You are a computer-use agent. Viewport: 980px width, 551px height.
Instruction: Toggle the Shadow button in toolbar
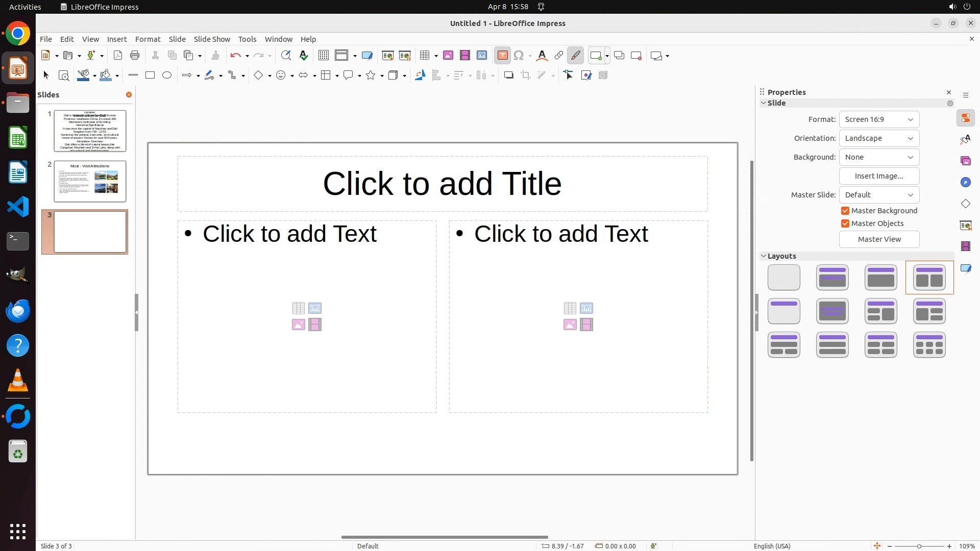tap(508, 76)
